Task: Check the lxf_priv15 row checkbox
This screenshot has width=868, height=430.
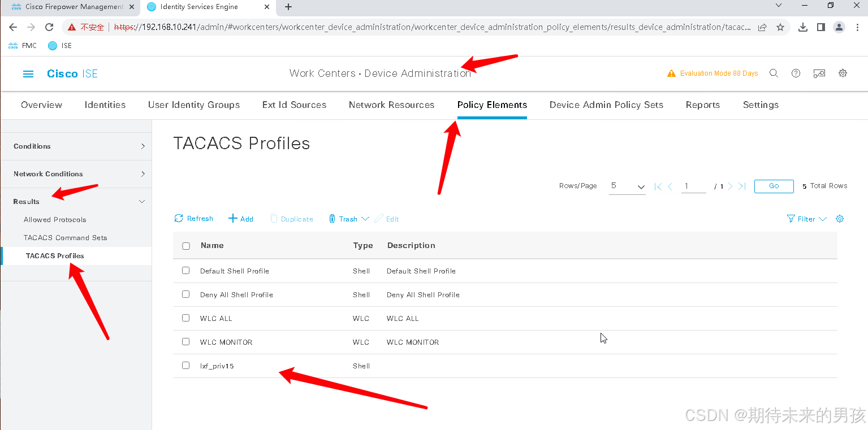Action: [x=186, y=366]
